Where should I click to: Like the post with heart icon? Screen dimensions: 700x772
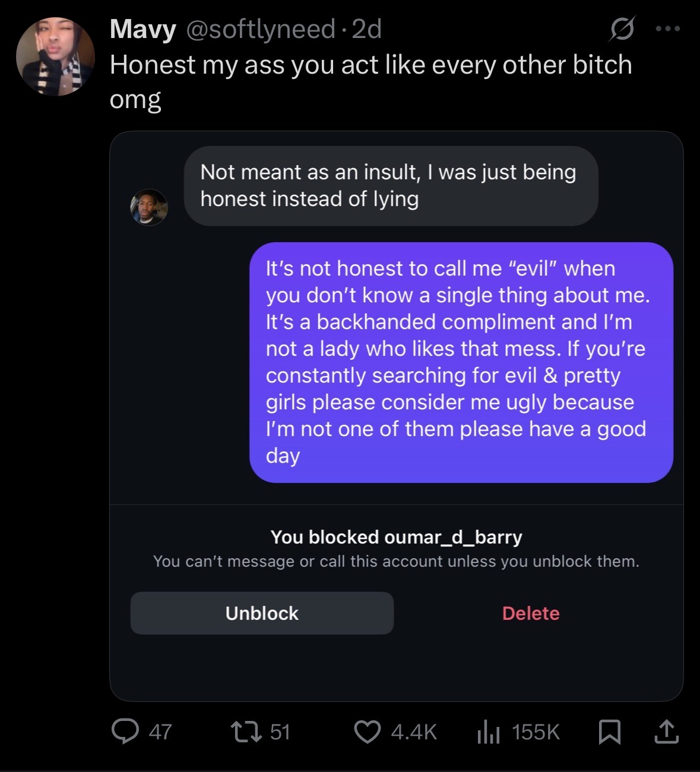click(368, 732)
